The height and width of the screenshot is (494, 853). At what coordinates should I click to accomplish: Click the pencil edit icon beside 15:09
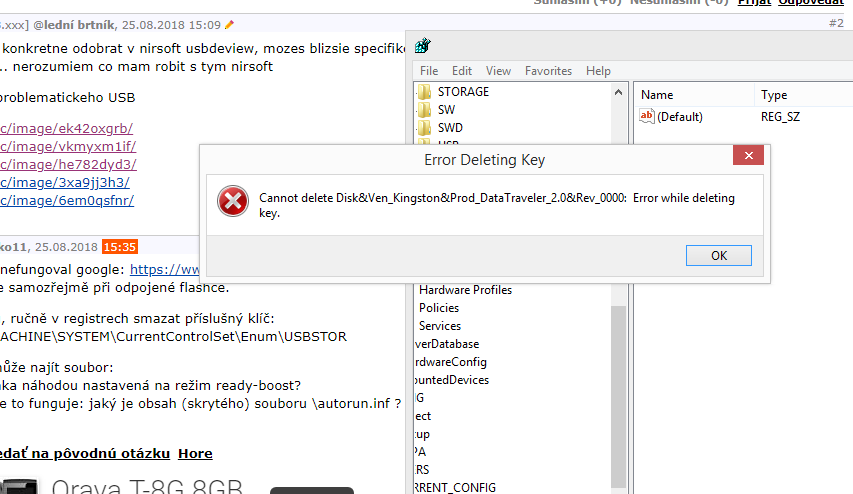point(229,24)
